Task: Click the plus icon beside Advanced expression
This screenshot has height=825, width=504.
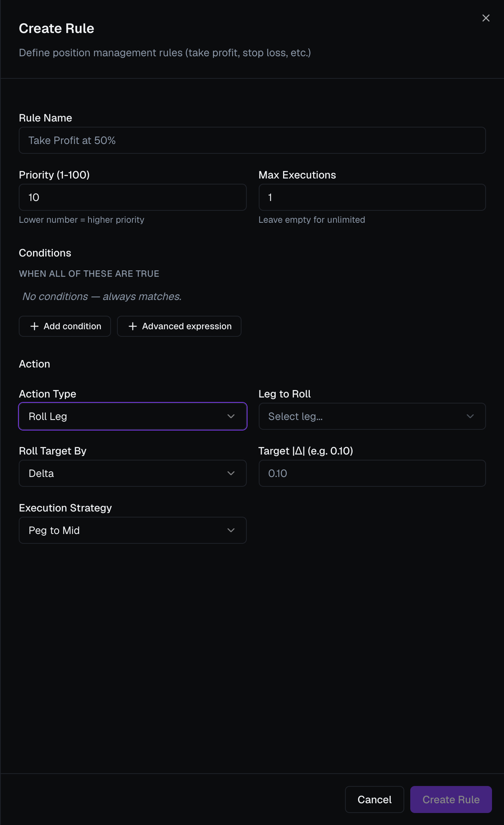Action: click(x=133, y=326)
